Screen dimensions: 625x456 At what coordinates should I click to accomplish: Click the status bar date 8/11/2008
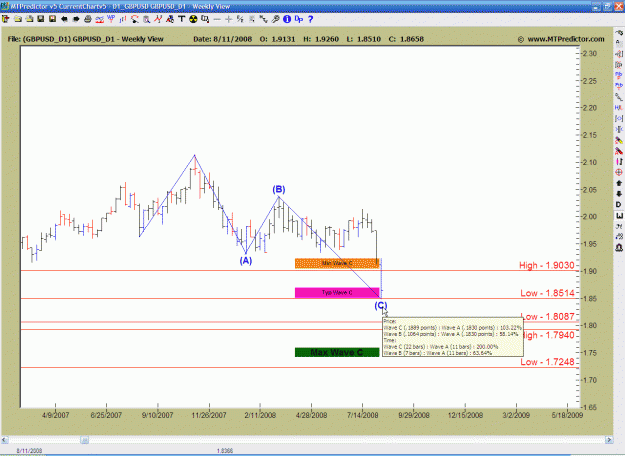click(x=29, y=451)
